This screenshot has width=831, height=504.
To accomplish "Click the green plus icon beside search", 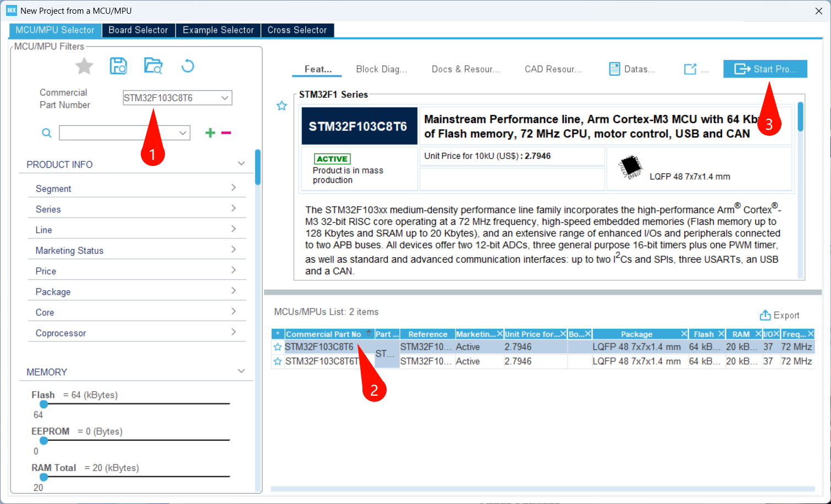I will pyautogui.click(x=210, y=133).
